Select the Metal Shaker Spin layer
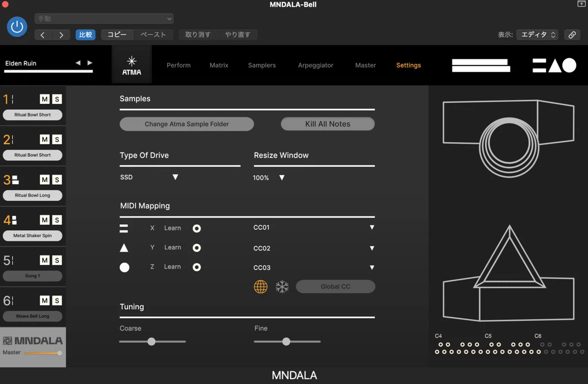This screenshot has width=588, height=384. click(x=33, y=236)
